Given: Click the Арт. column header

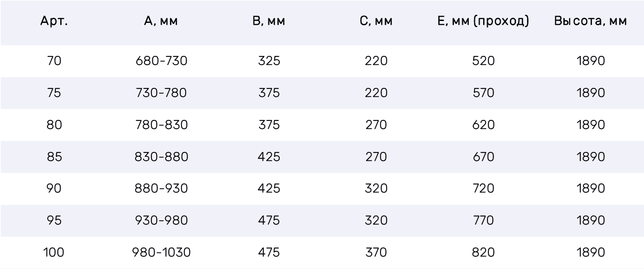Looking at the screenshot, I should coord(54,22).
